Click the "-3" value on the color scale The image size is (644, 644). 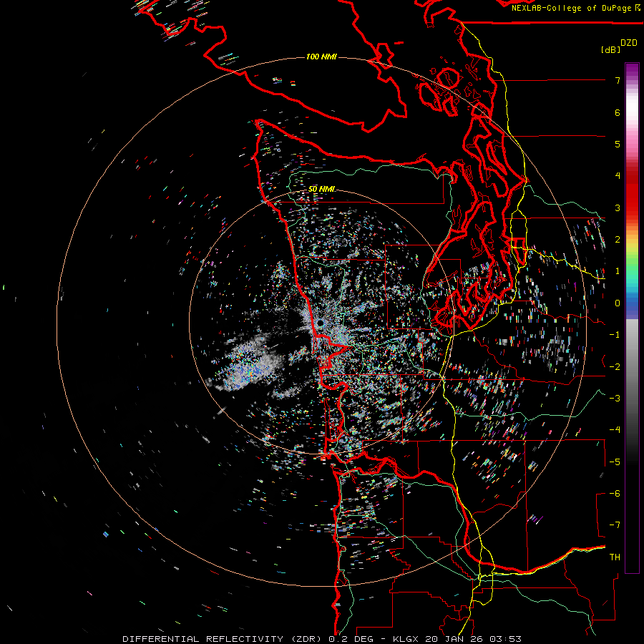(x=615, y=399)
